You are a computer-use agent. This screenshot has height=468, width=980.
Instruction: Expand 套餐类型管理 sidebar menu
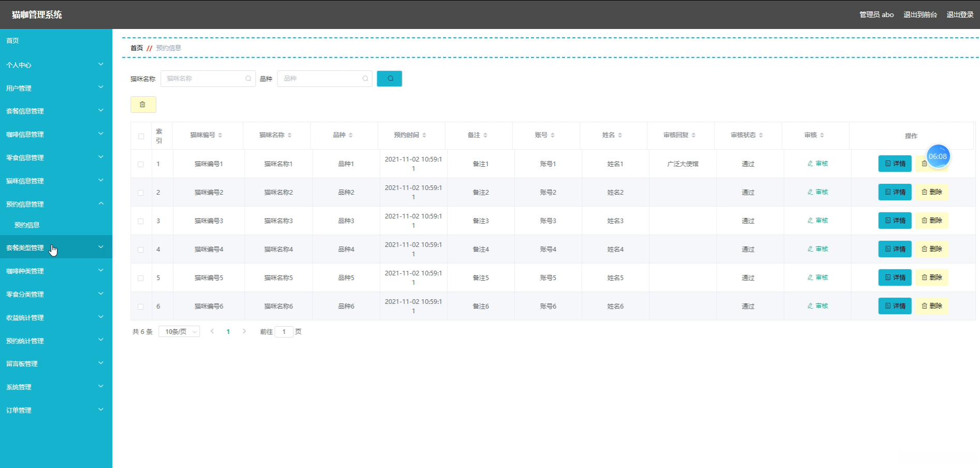point(56,247)
